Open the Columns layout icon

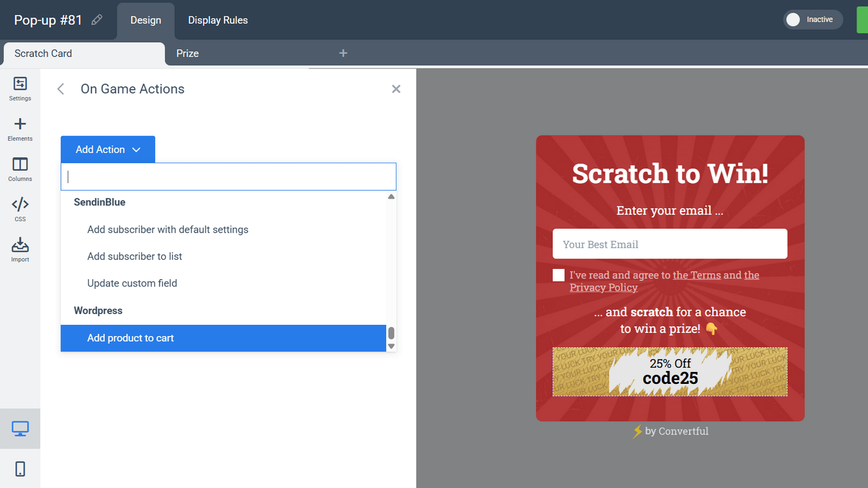click(x=20, y=169)
